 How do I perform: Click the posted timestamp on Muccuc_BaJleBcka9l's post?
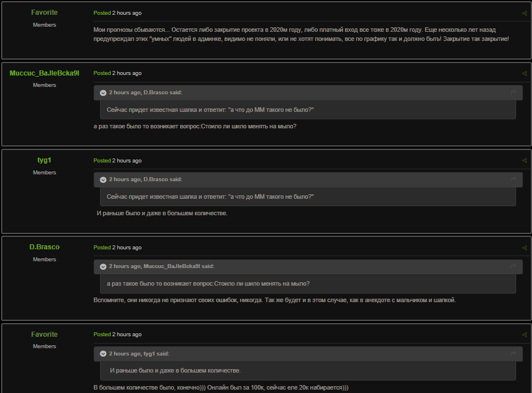(x=127, y=73)
